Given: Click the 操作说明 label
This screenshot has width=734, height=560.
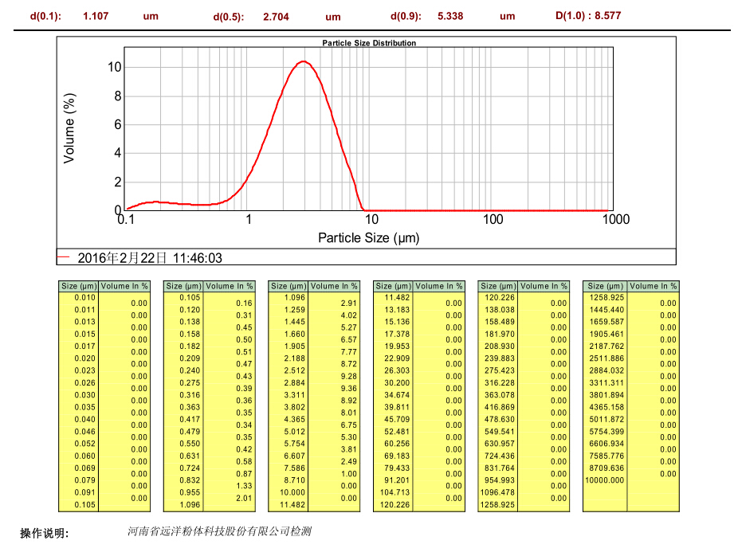Looking at the screenshot, I should coord(45,534).
